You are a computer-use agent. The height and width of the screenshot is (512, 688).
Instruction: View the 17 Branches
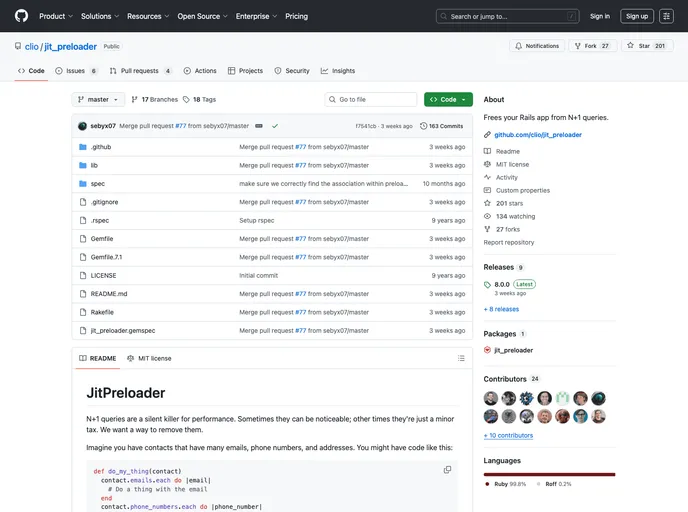(154, 100)
